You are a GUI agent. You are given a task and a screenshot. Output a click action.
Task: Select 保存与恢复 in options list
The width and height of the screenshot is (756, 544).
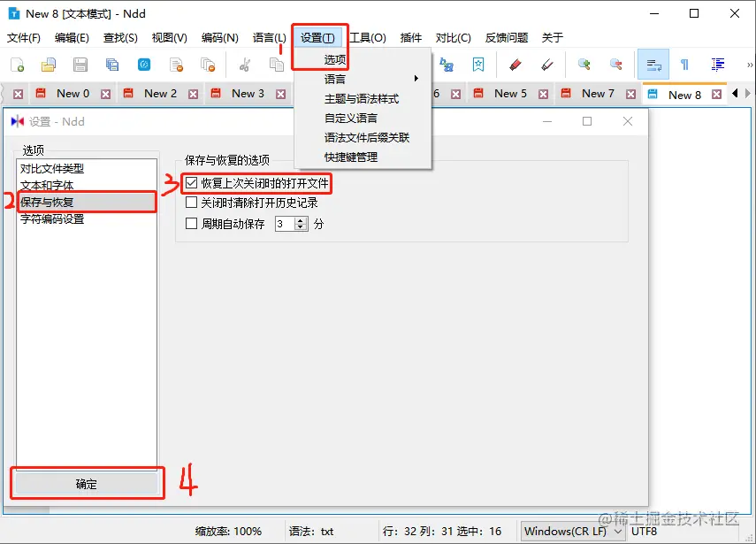87,202
